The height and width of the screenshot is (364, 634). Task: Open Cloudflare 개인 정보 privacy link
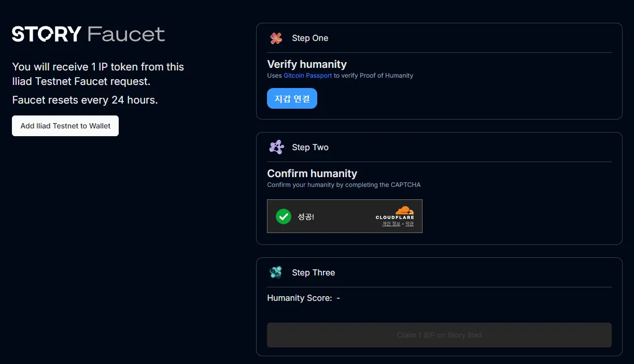[x=391, y=224]
